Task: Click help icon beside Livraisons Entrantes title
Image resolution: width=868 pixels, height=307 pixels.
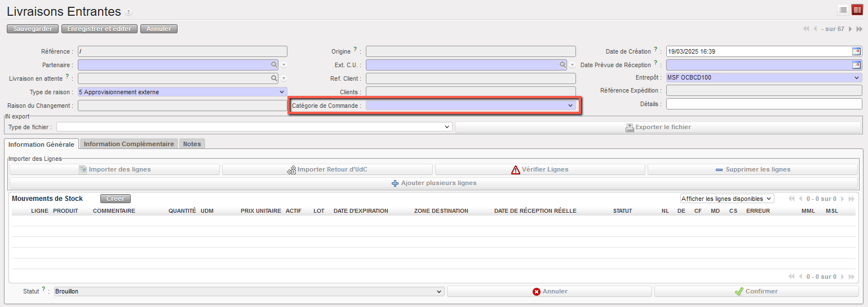Action: pos(129,12)
